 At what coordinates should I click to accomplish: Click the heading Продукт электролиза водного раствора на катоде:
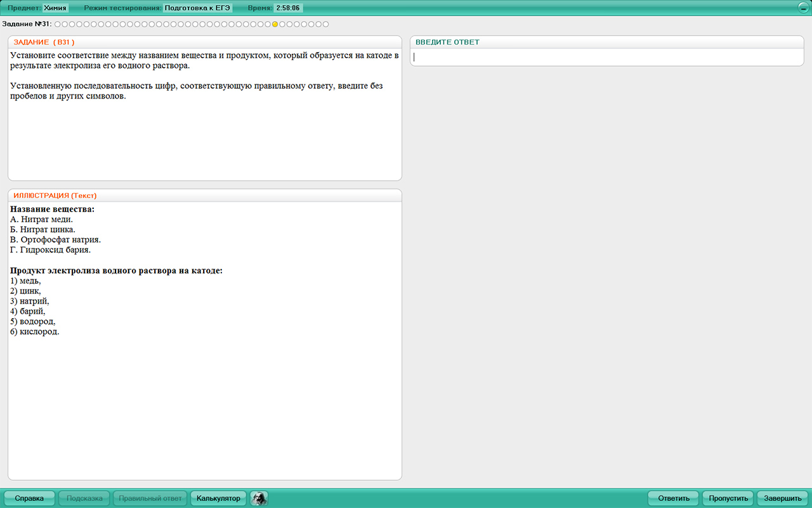[117, 271]
